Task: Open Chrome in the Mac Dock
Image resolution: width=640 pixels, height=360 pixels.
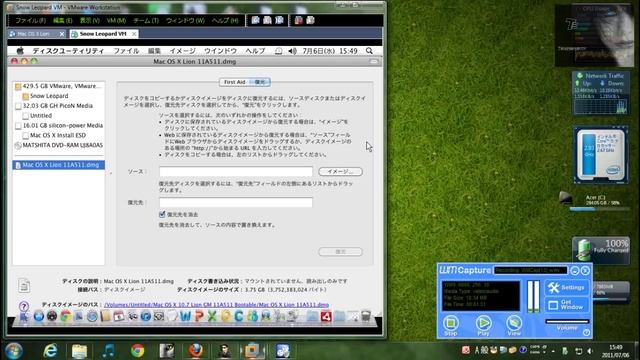Action: point(66,316)
